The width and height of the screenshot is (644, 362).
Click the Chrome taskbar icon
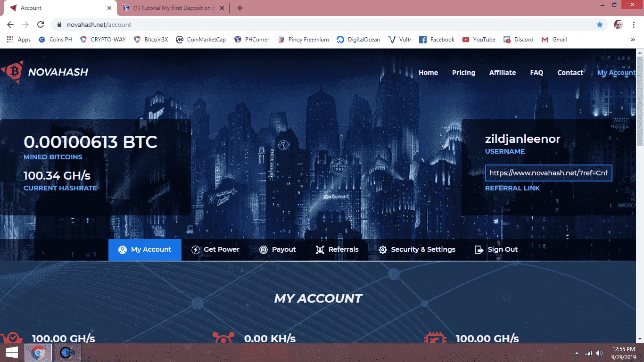(38, 353)
